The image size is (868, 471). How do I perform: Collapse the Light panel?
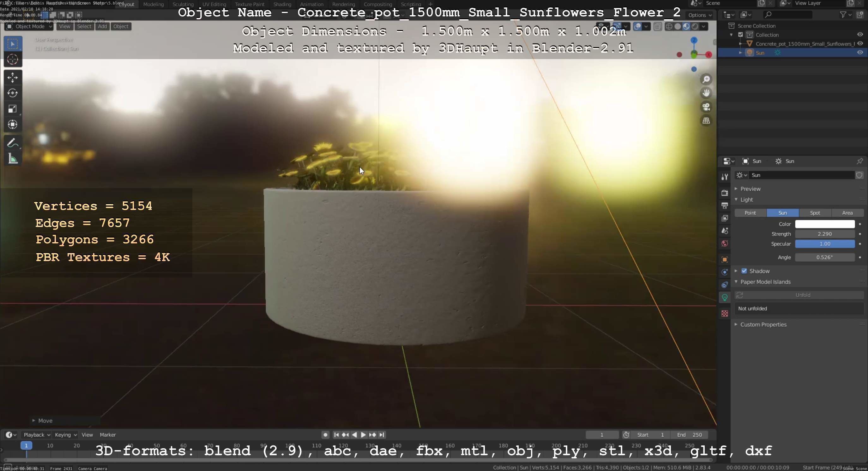(x=747, y=200)
